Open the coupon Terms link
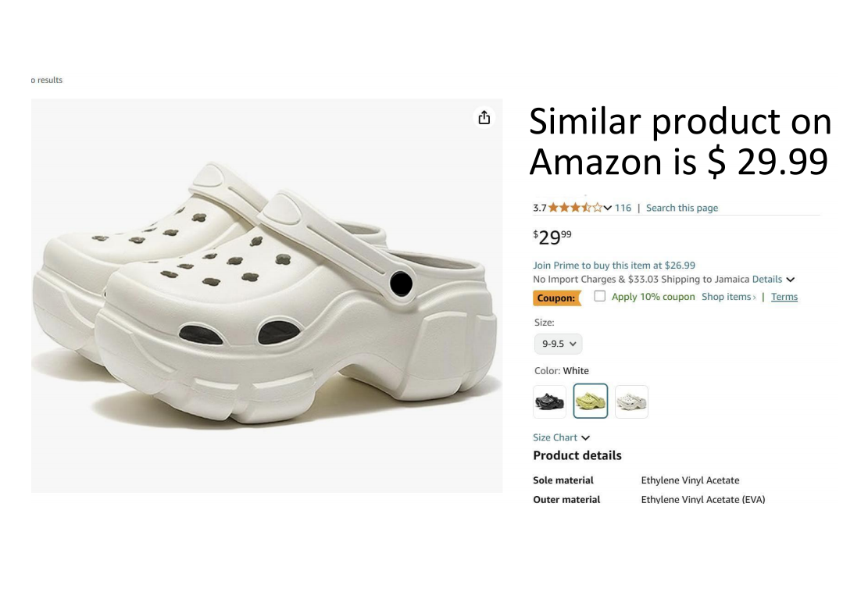This screenshot has height=603, width=868. [x=784, y=297]
